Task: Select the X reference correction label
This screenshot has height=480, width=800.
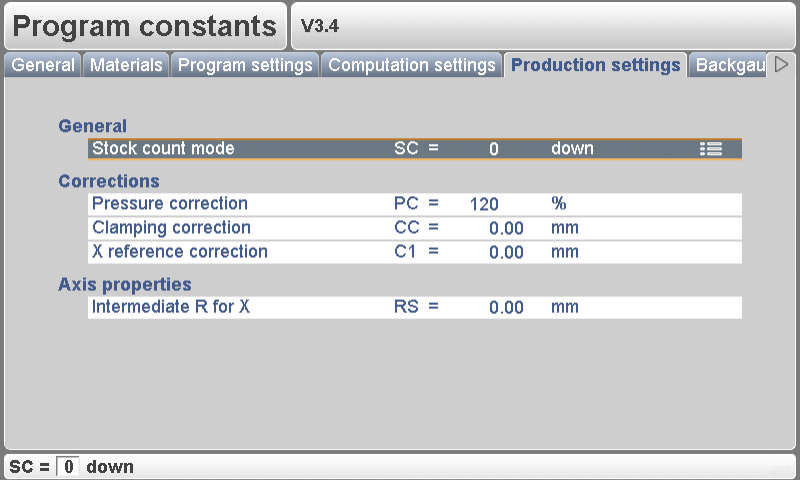Action: pos(180,252)
